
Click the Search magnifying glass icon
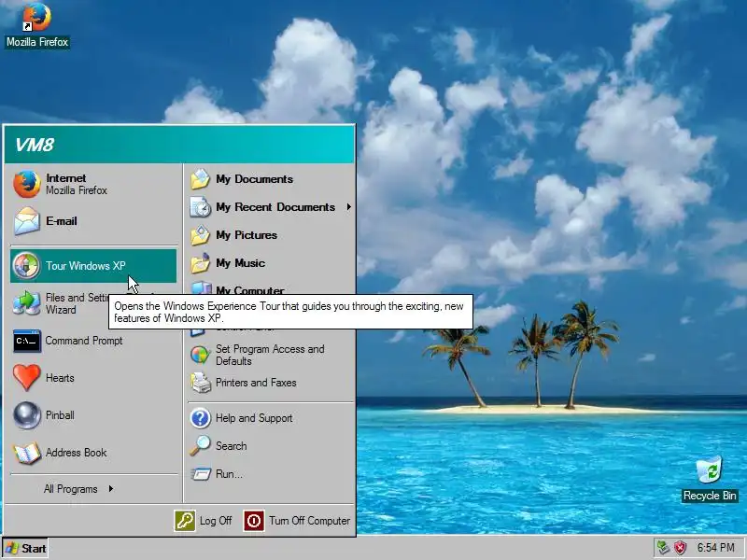point(200,446)
